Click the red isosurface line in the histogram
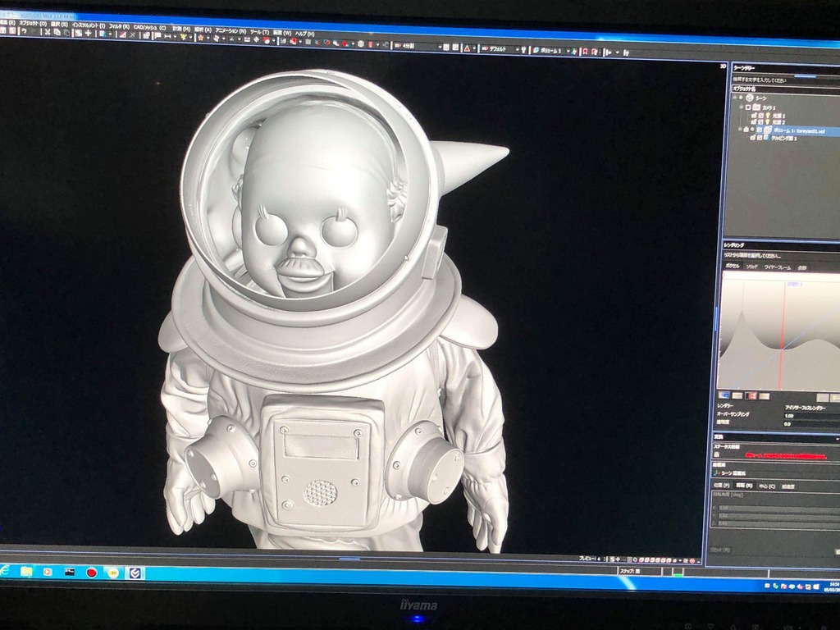The height and width of the screenshot is (630, 840). tap(782, 335)
